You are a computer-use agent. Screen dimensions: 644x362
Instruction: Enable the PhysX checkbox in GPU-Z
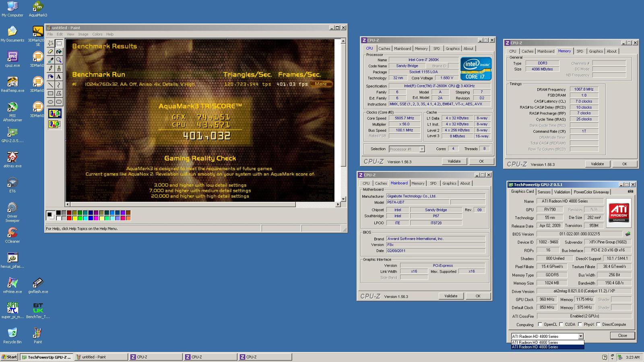click(x=580, y=325)
